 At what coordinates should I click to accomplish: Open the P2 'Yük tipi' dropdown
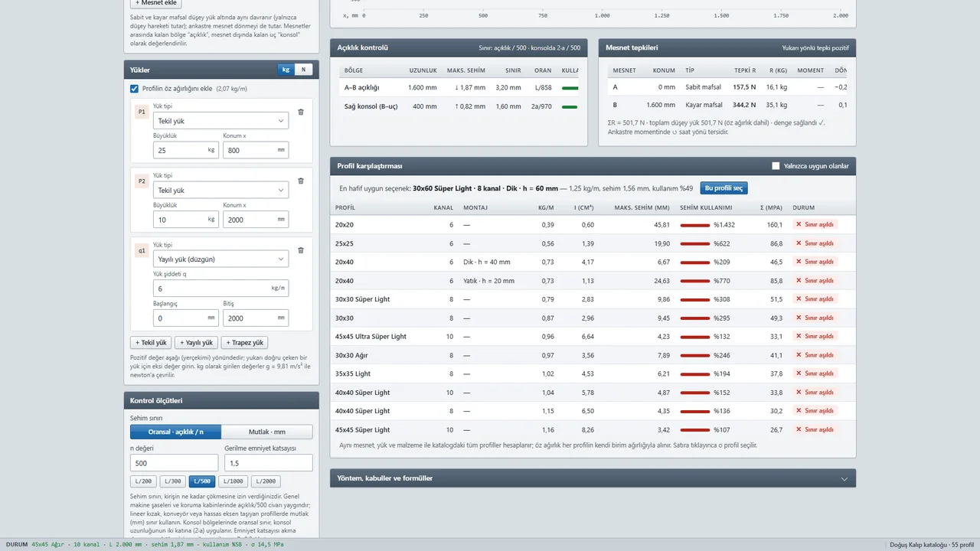point(220,191)
